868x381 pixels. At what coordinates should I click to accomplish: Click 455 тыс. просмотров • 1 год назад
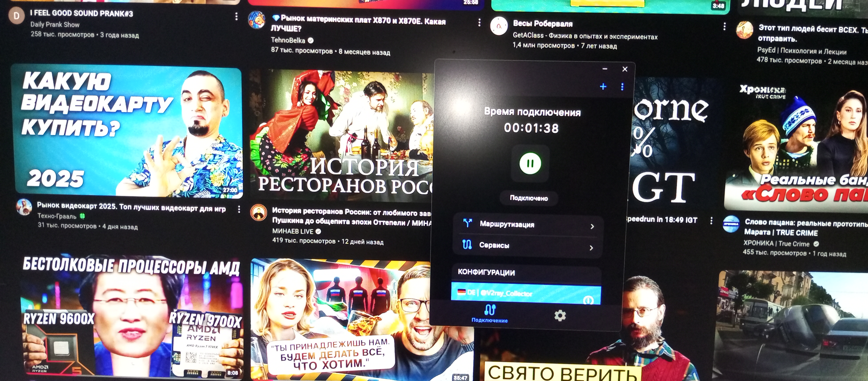[x=795, y=253]
